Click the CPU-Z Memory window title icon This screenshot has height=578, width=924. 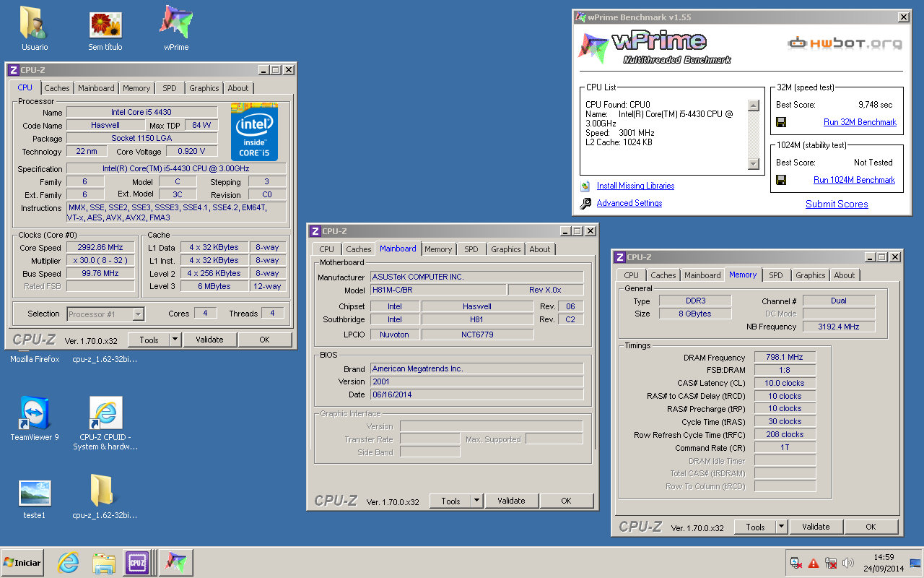tap(619, 257)
